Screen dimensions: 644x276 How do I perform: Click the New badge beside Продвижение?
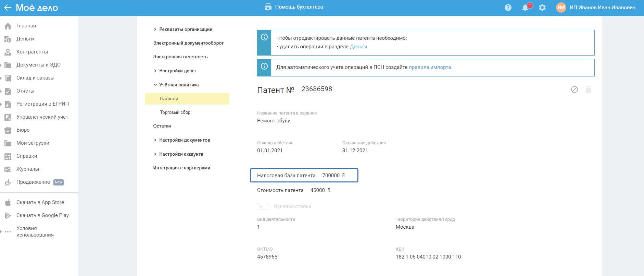coord(59,182)
